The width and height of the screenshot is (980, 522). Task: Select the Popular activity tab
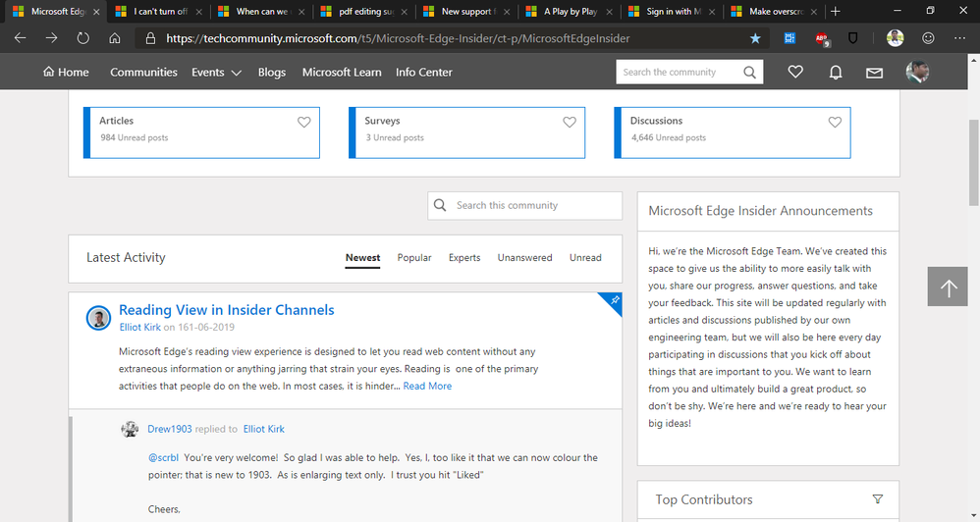pyautogui.click(x=414, y=258)
